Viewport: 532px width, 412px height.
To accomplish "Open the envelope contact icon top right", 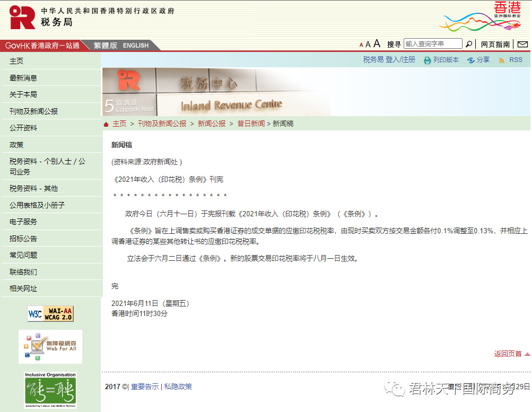I will point(522,44).
